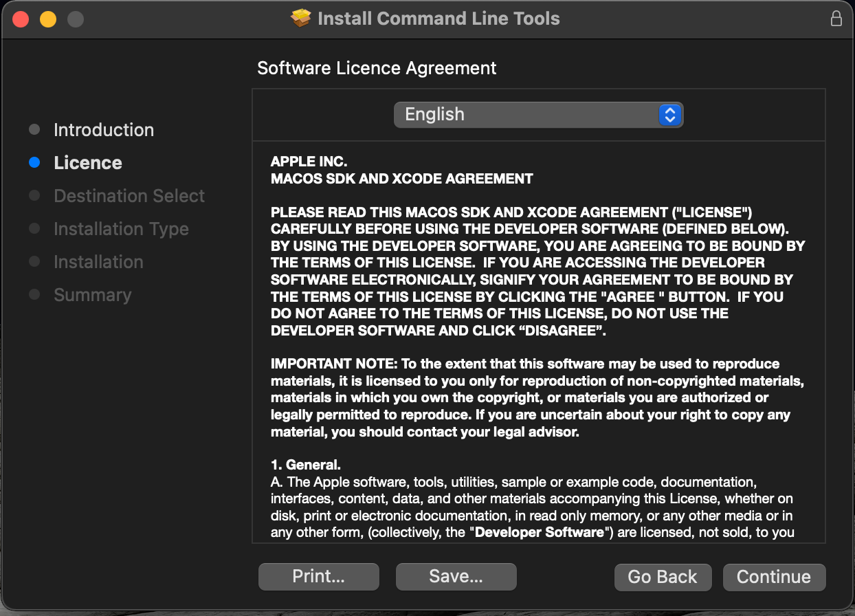The width and height of the screenshot is (855, 616).
Task: Click the bold 'Developer Software' term
Action: (539, 532)
